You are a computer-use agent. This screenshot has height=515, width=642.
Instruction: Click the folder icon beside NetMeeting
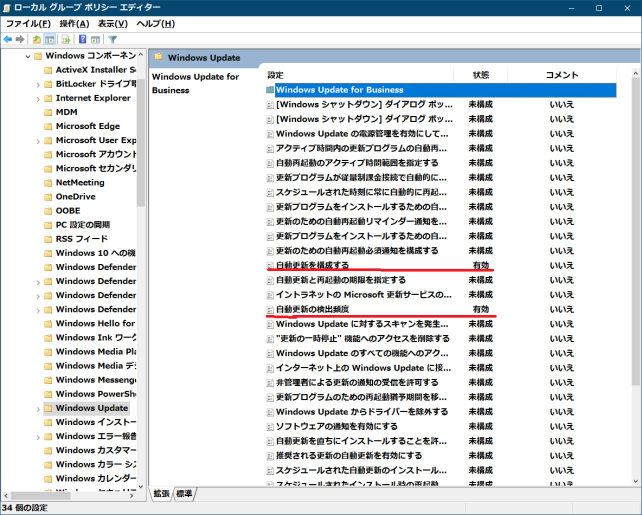coord(48,183)
